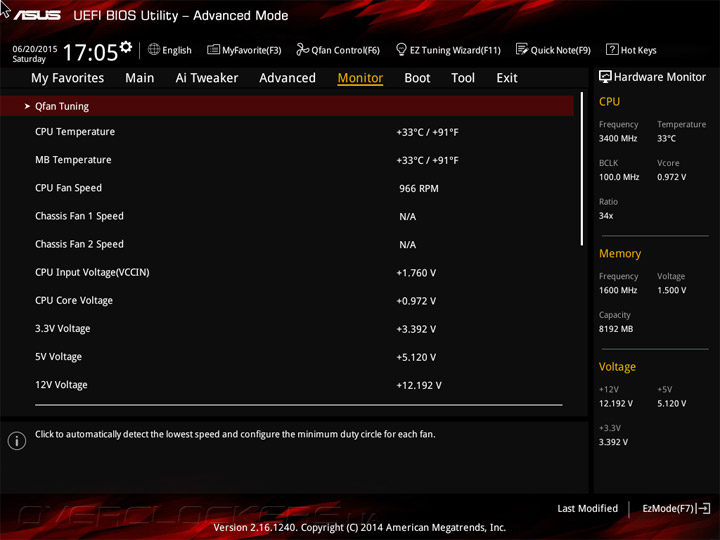Screen dimensions: 720x540
Task: Open the Ai Tweaker tab
Action: (207, 78)
